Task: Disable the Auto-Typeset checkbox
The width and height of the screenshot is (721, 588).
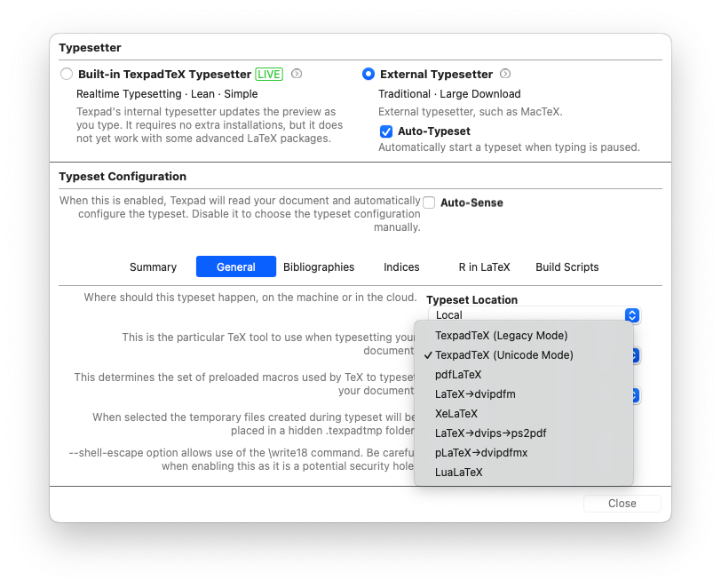Action: click(x=386, y=131)
